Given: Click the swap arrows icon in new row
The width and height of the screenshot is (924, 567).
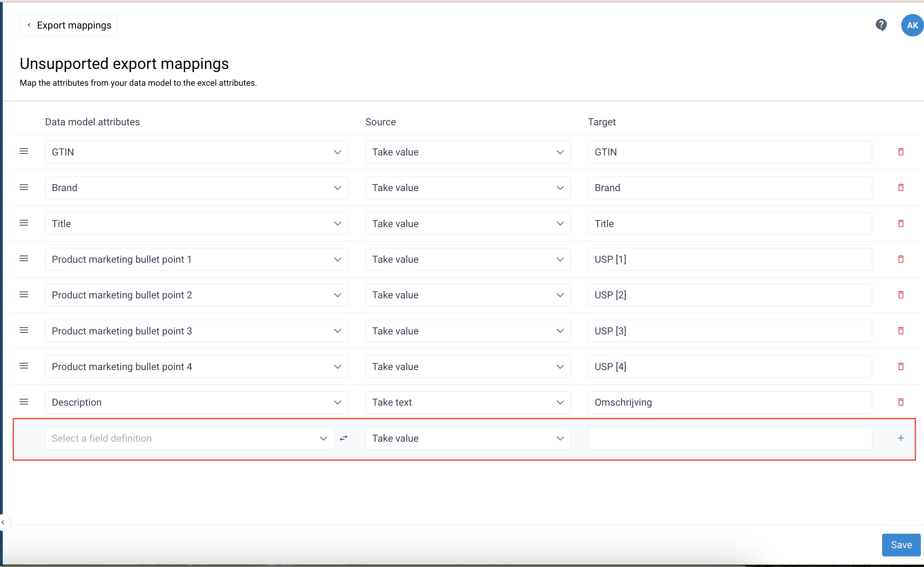Looking at the screenshot, I should pyautogui.click(x=344, y=438).
